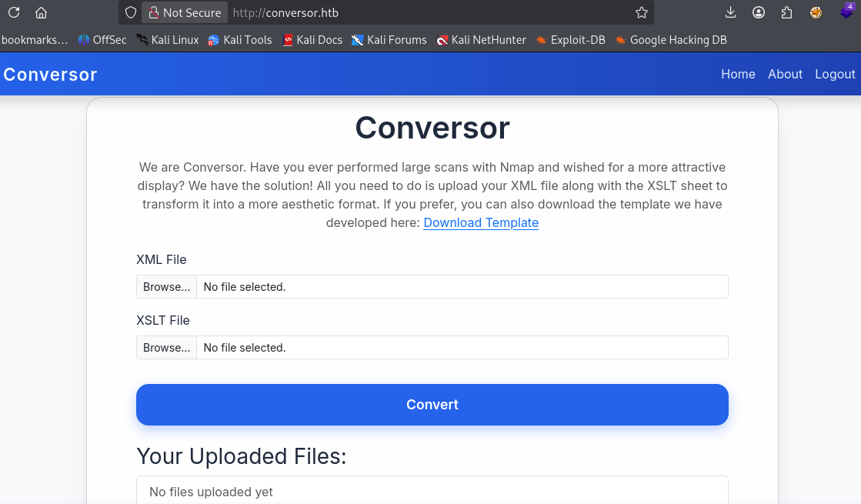Navigate to the About page
The width and height of the screenshot is (861, 504).
coord(785,74)
